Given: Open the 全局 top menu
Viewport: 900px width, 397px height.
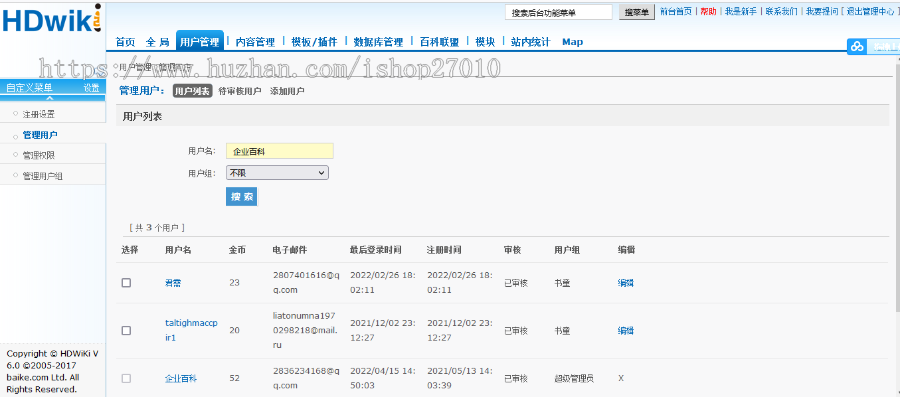Looking at the screenshot, I should [157, 42].
